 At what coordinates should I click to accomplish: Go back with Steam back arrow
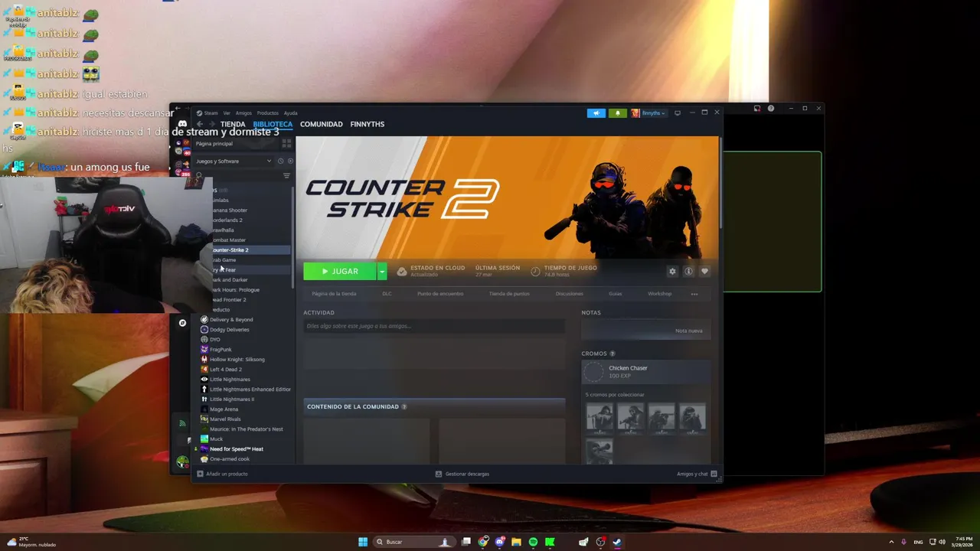click(200, 124)
